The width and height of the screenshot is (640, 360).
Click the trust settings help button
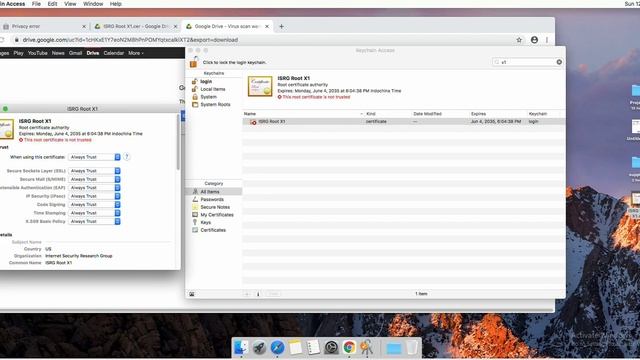[x=127, y=157]
